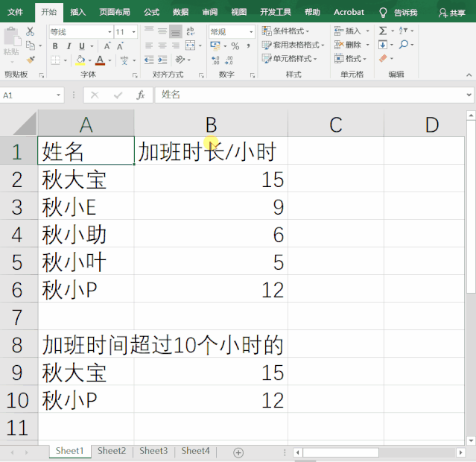Viewport: 476px width, 462px height.
Task: Switch to the 数据 tab
Action: (x=180, y=12)
